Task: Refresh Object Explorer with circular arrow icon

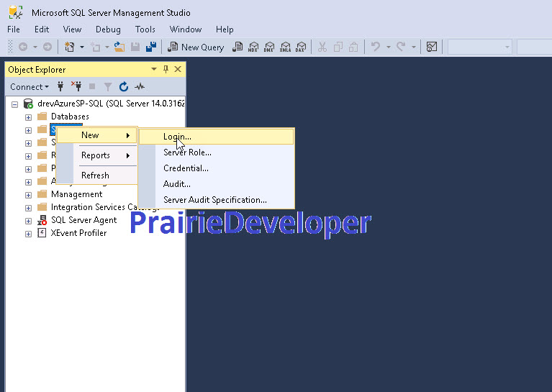Action: [x=124, y=86]
